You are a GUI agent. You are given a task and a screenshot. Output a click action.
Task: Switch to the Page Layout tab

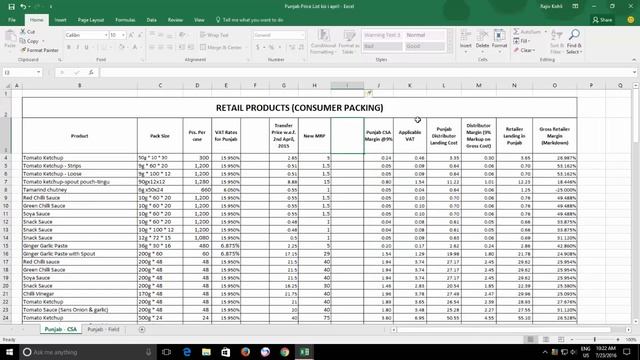[x=91, y=20]
